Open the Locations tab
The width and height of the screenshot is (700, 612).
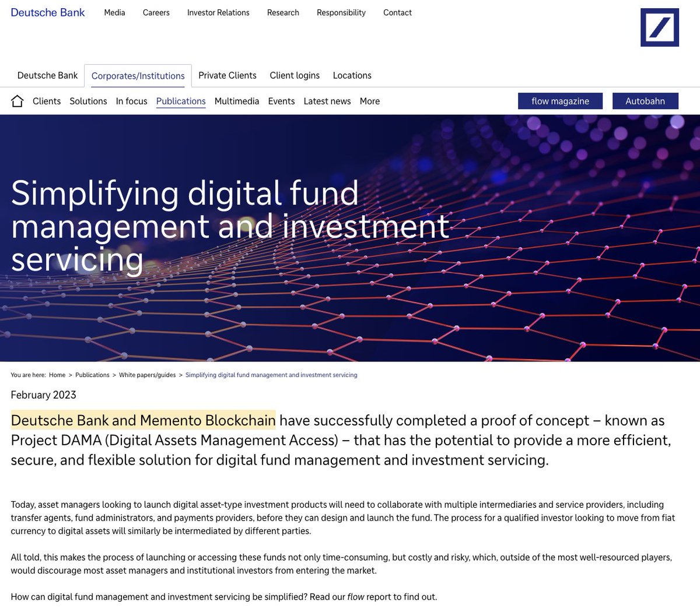pos(352,75)
